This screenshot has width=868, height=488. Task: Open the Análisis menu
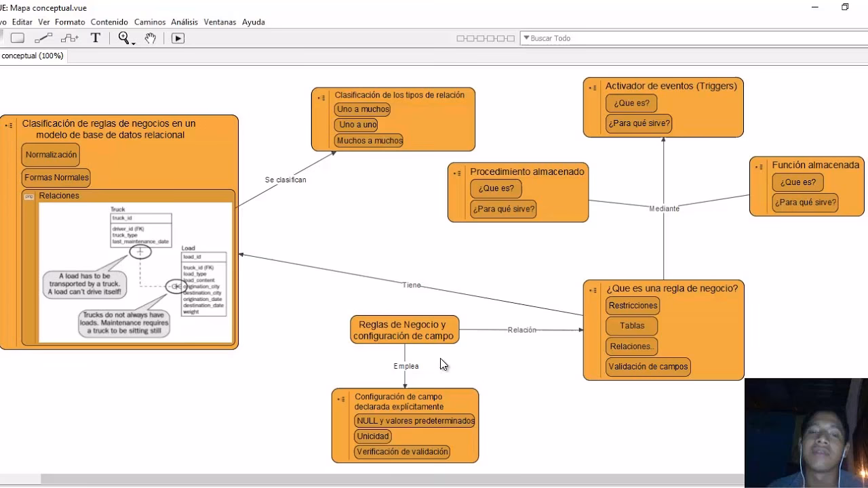pyautogui.click(x=184, y=22)
